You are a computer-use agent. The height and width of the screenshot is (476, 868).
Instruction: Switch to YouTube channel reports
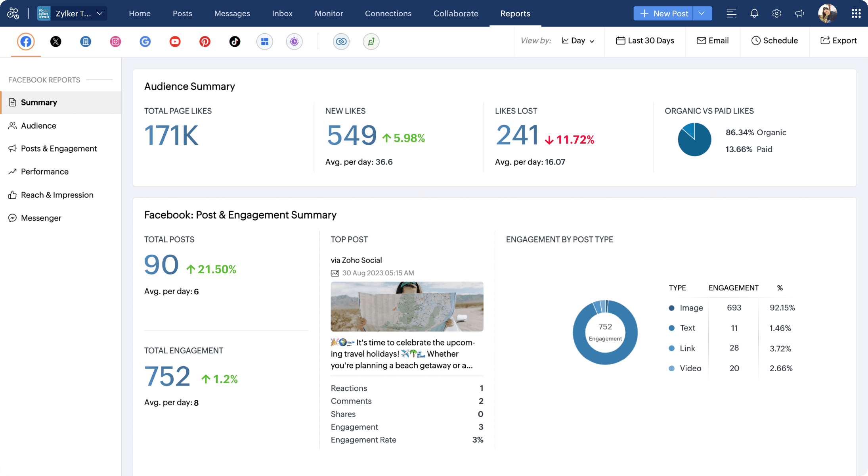point(175,41)
